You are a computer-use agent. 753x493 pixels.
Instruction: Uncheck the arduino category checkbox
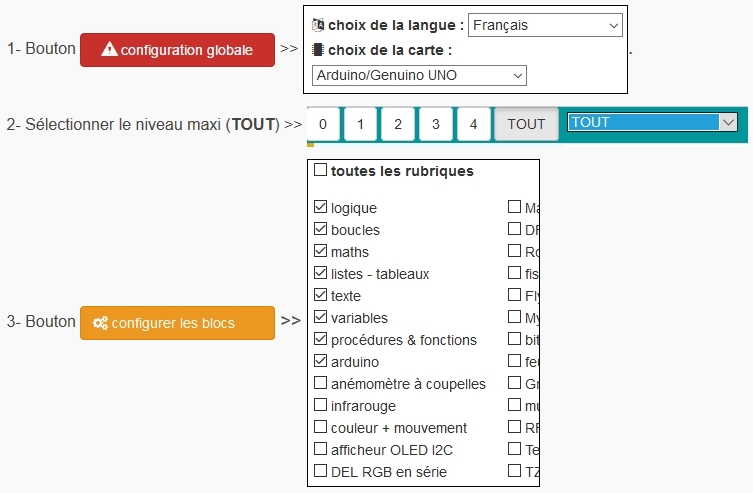pos(320,361)
